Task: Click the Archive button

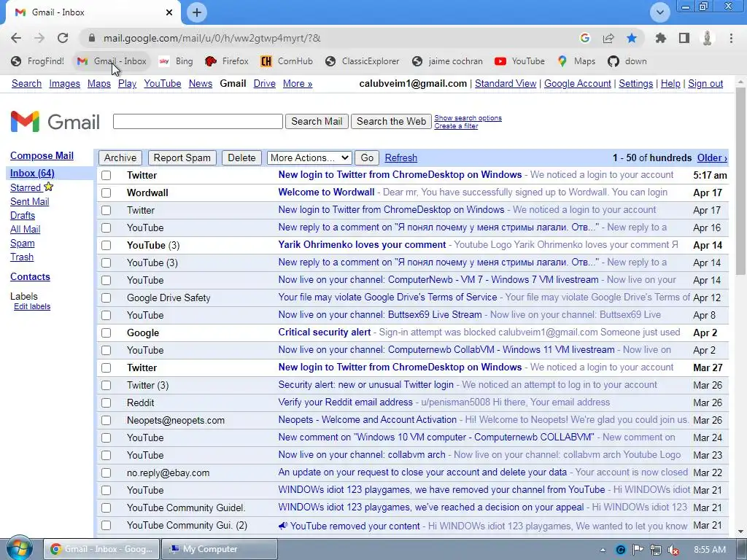Action: coord(120,157)
